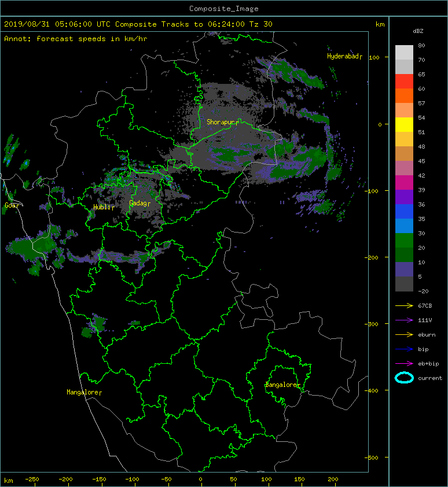Click the 'eb+bip' legend label
The height and width of the screenshot is (487, 448).
pyautogui.click(x=428, y=364)
